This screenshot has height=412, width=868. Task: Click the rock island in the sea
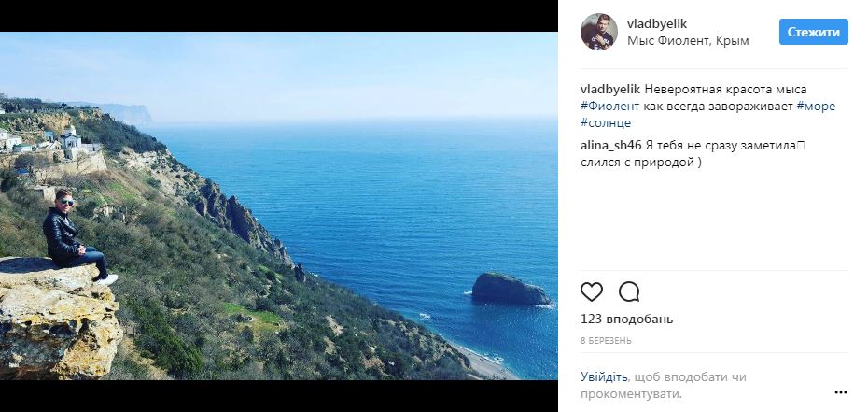[509, 289]
